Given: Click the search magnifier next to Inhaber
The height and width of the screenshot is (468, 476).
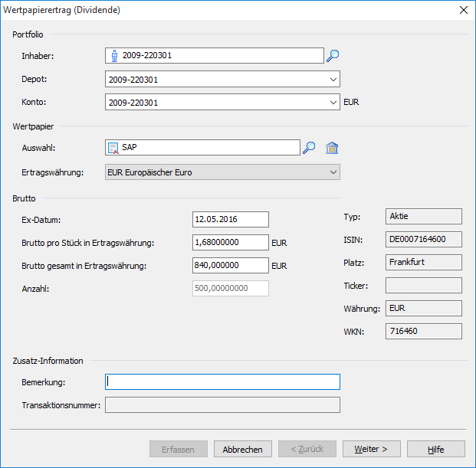Looking at the screenshot, I should click(333, 55).
